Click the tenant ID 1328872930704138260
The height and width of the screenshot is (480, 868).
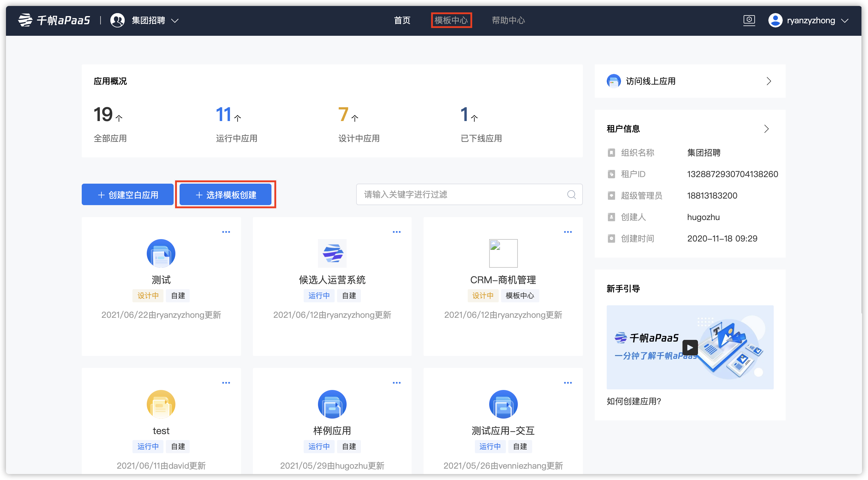click(x=733, y=174)
